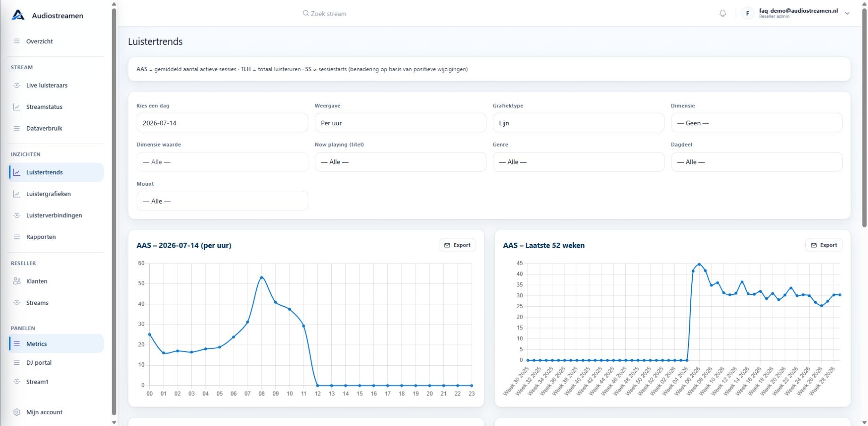This screenshot has width=868, height=426.
Task: Click the Mijn account gear icon
Action: 16,412
